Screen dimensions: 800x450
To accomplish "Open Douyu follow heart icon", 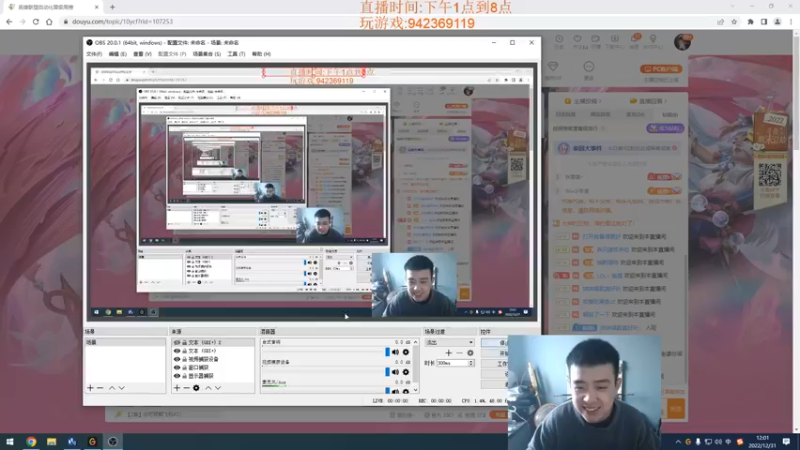I will (x=578, y=41).
